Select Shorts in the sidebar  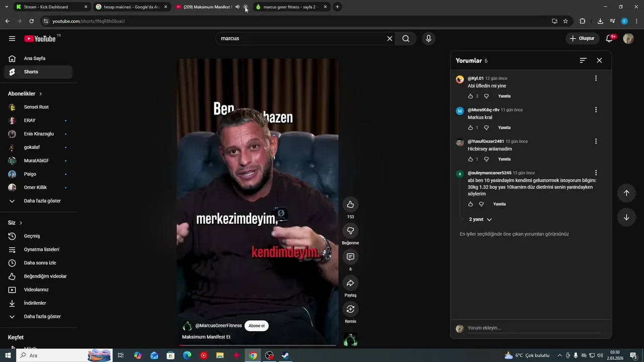(38, 72)
